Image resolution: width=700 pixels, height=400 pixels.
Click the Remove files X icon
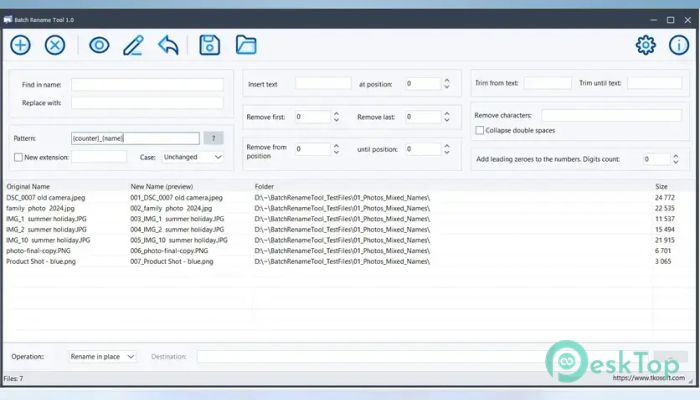pyautogui.click(x=55, y=45)
